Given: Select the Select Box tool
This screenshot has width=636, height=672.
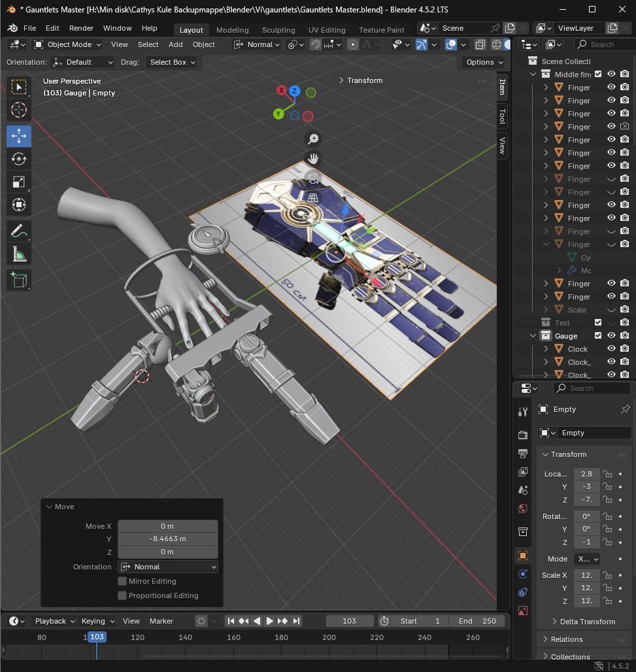Looking at the screenshot, I should pos(18,88).
